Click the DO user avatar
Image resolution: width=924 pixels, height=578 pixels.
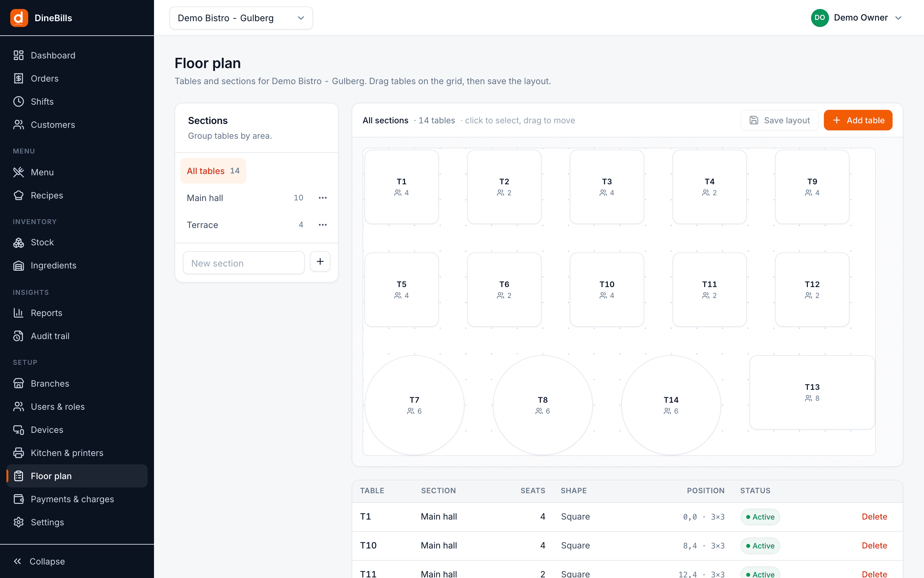coord(819,18)
